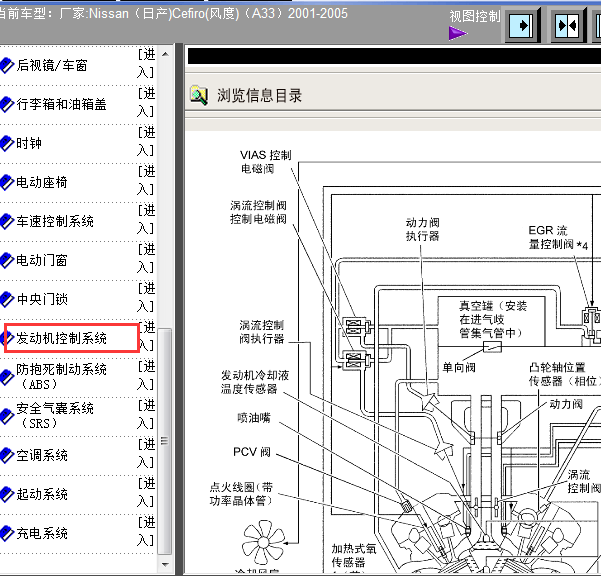Screen dimensions: 601x576
Task: Click the pencil icon beside 时钟
Action: pyautogui.click(x=7, y=144)
